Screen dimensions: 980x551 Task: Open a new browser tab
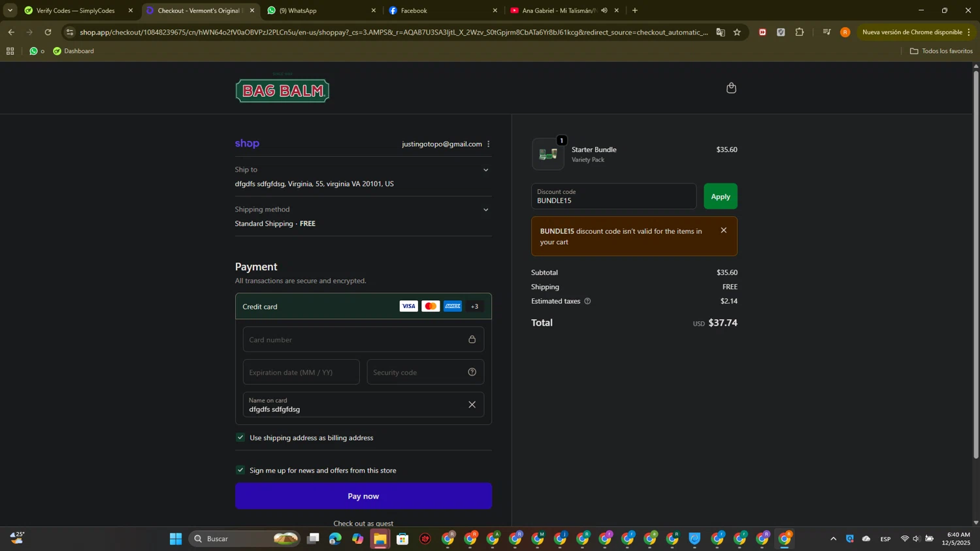click(634, 10)
